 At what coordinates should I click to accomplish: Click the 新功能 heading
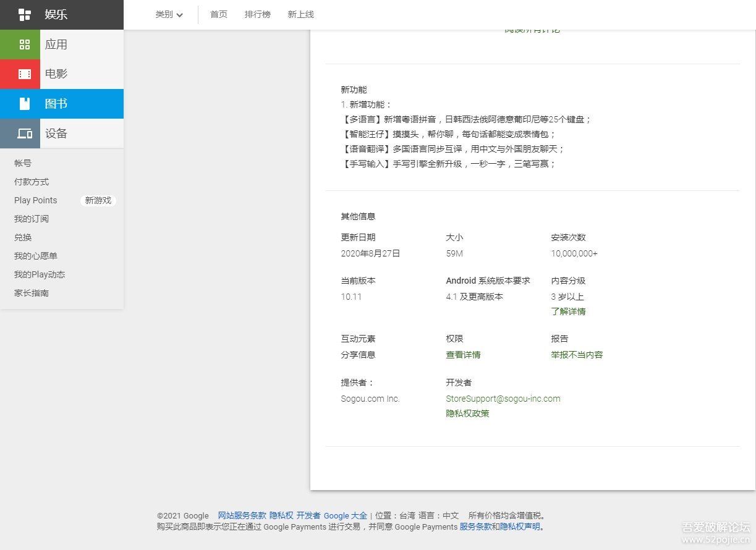(354, 90)
